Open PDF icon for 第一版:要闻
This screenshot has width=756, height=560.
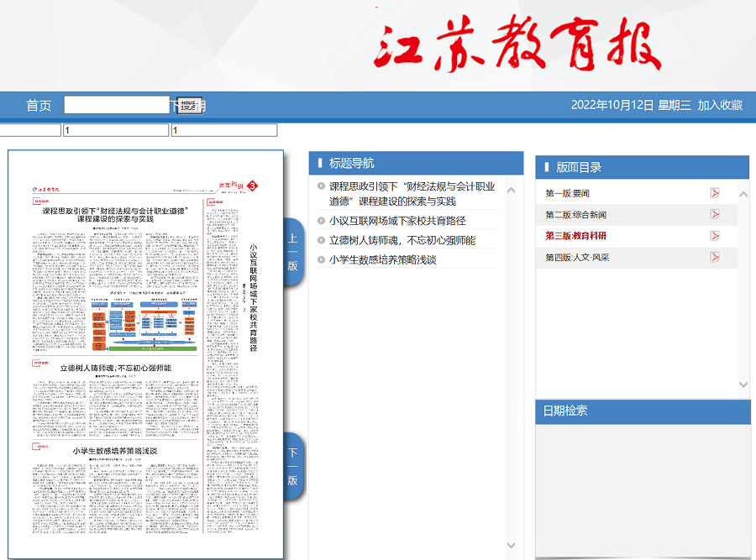tap(715, 193)
